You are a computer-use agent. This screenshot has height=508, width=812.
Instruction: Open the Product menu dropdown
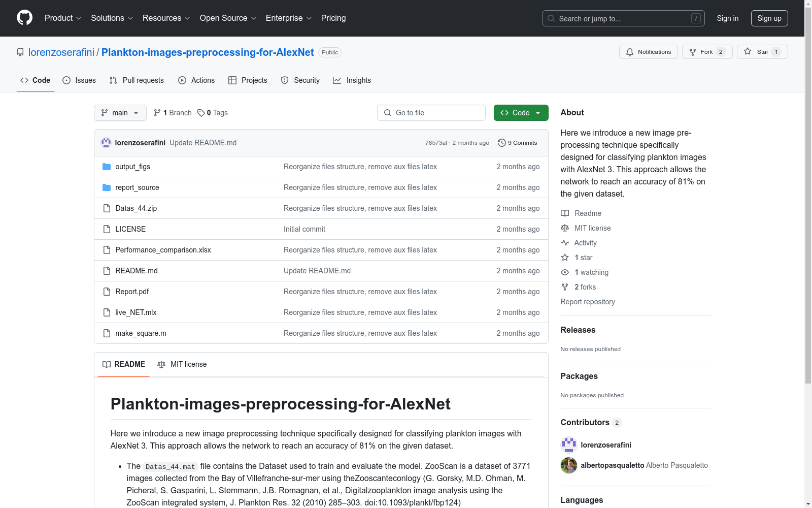point(63,18)
